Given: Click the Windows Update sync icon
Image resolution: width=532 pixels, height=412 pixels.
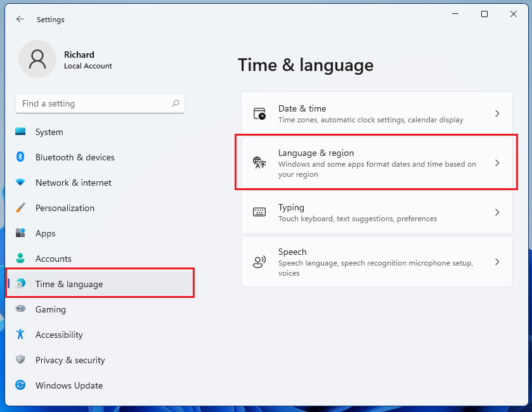Looking at the screenshot, I should coord(20,385).
